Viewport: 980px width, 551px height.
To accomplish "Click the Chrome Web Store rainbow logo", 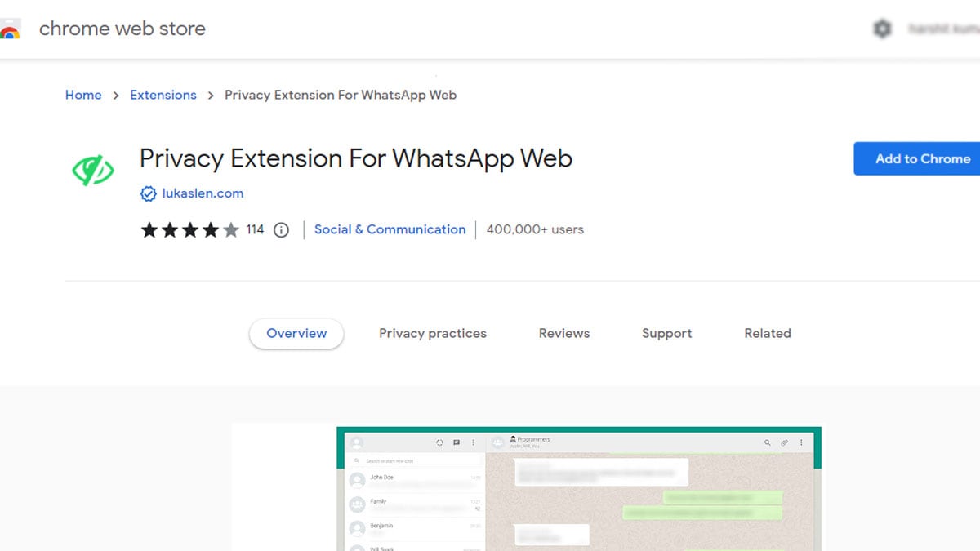I will tap(9, 30).
